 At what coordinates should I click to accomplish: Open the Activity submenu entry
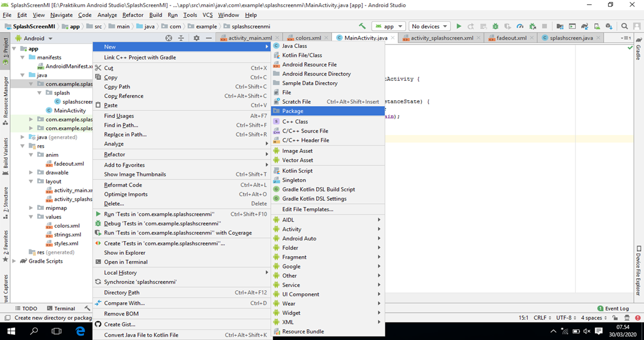[328, 229]
